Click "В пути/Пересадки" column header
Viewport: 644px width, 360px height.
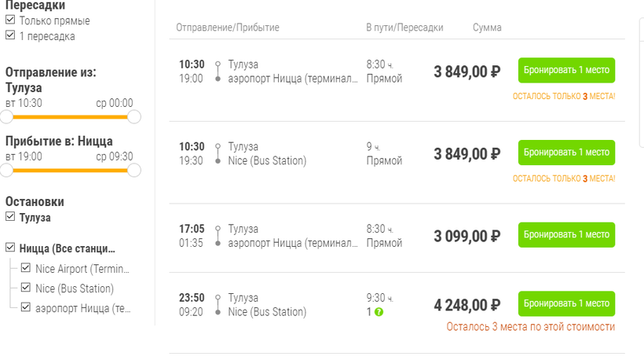click(x=404, y=28)
